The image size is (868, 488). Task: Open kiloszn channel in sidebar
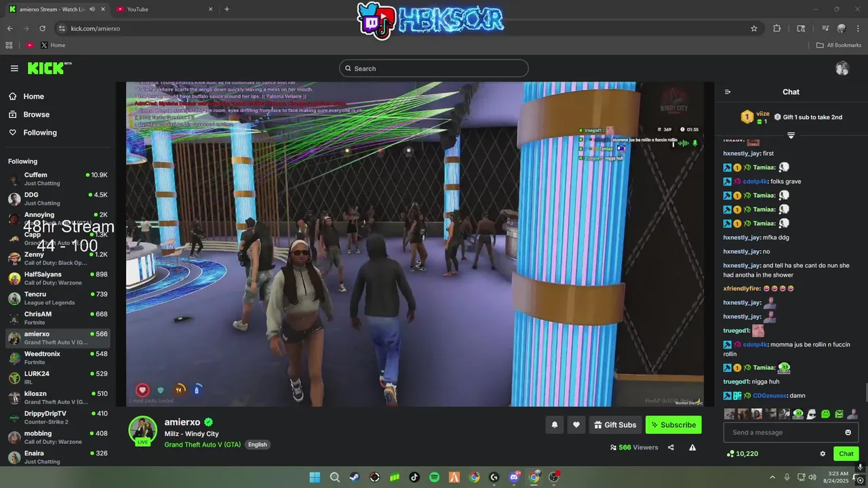[58, 397]
